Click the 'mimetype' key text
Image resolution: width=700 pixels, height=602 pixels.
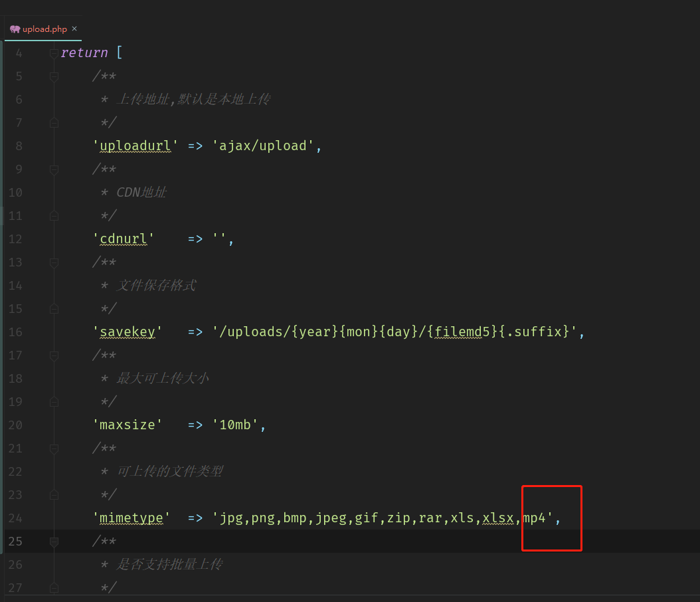pos(131,518)
